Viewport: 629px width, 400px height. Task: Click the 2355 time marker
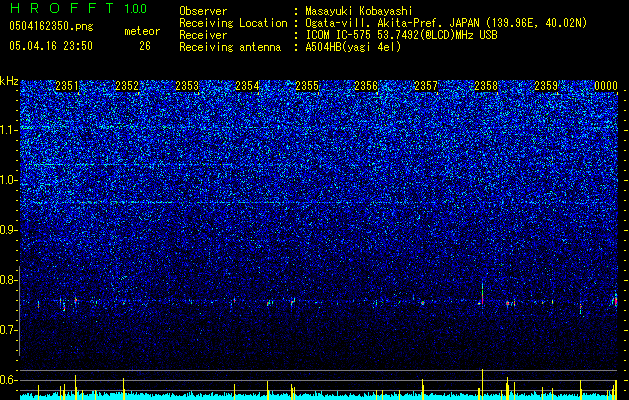(307, 86)
